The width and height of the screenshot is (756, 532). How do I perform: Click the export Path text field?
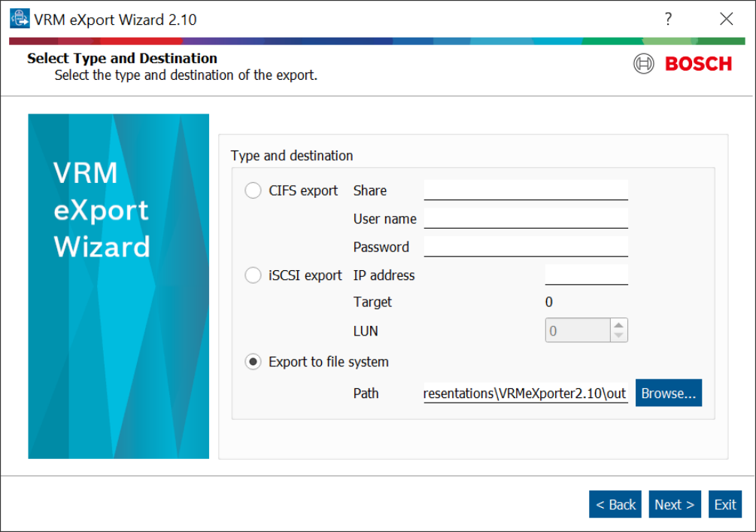point(525,394)
